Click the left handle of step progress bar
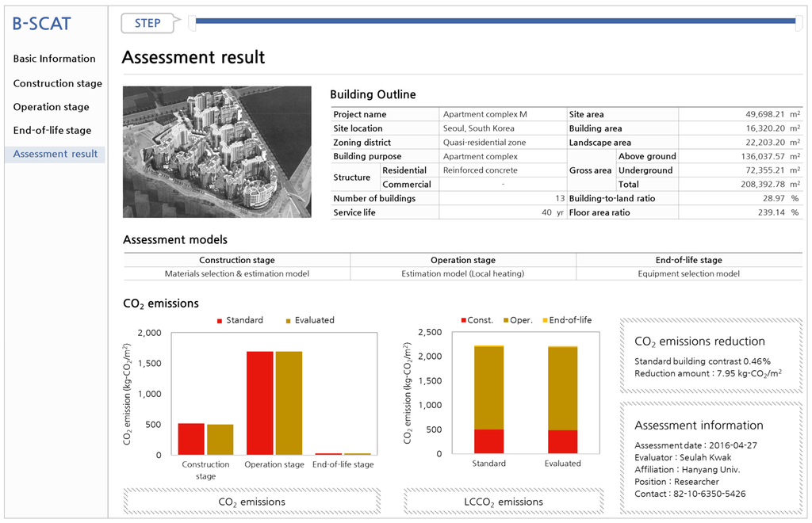 coord(192,23)
